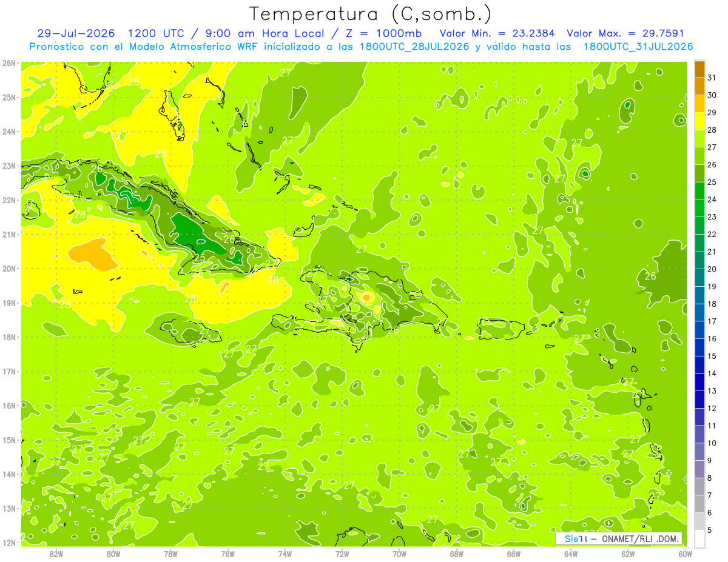Click the '74W' longitude label
The width and height of the screenshot is (728, 562).
285,554
